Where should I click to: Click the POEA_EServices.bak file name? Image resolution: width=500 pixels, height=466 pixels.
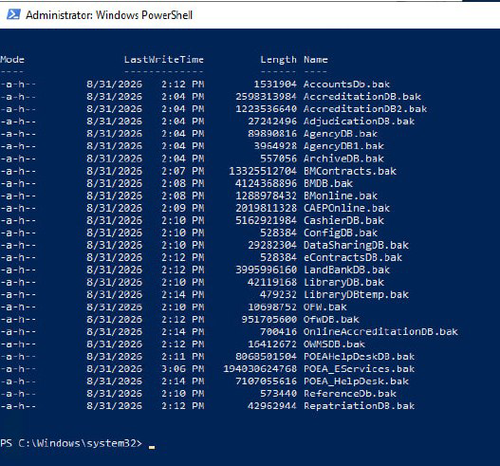click(x=359, y=369)
